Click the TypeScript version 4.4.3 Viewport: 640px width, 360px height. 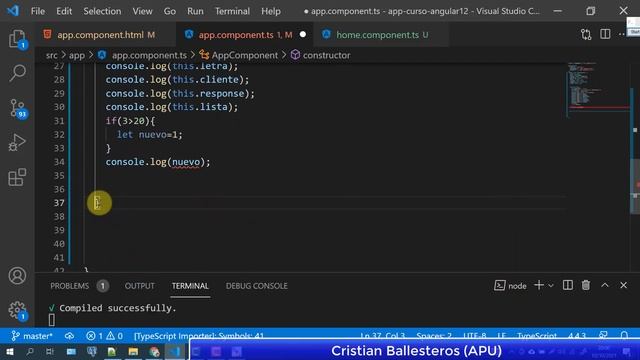click(577, 336)
